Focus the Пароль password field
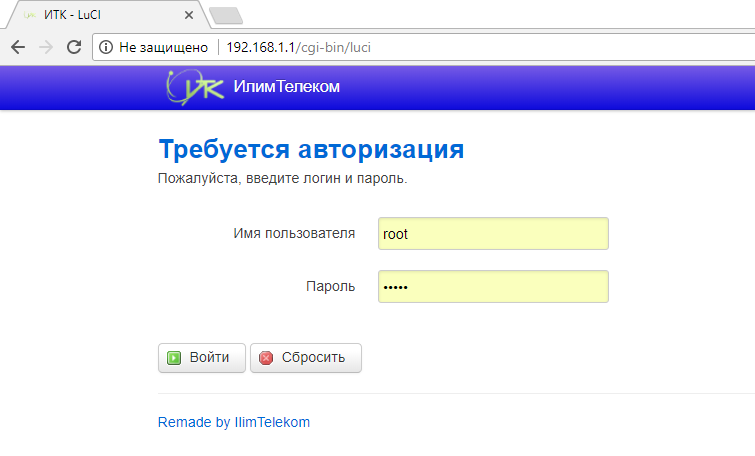The width and height of the screenshot is (755, 456). coord(493,287)
